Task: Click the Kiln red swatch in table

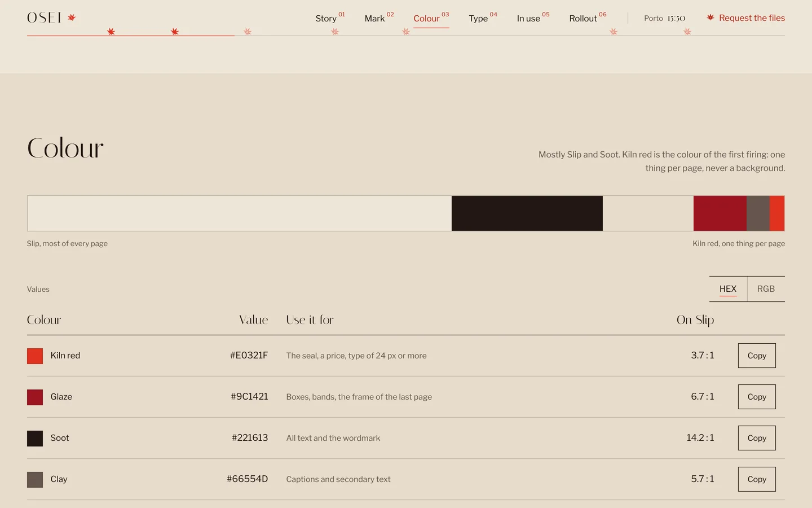Action: [35, 356]
